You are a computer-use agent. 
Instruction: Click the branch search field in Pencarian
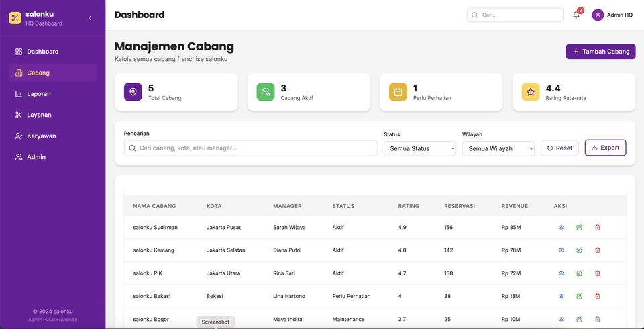(251, 148)
